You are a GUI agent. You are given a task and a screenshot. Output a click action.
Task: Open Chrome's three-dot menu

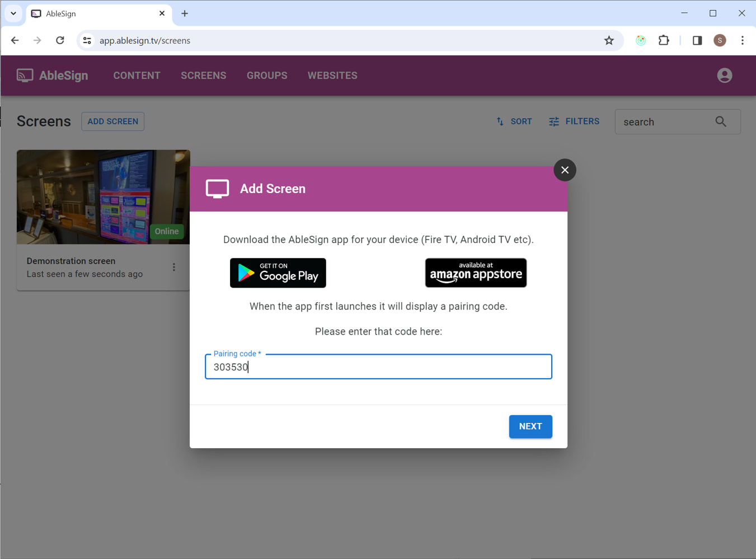(743, 40)
